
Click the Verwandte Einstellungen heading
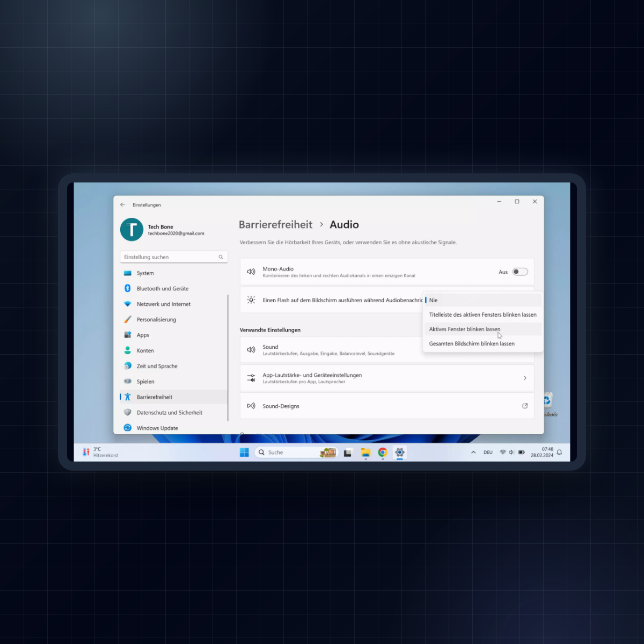(x=270, y=330)
